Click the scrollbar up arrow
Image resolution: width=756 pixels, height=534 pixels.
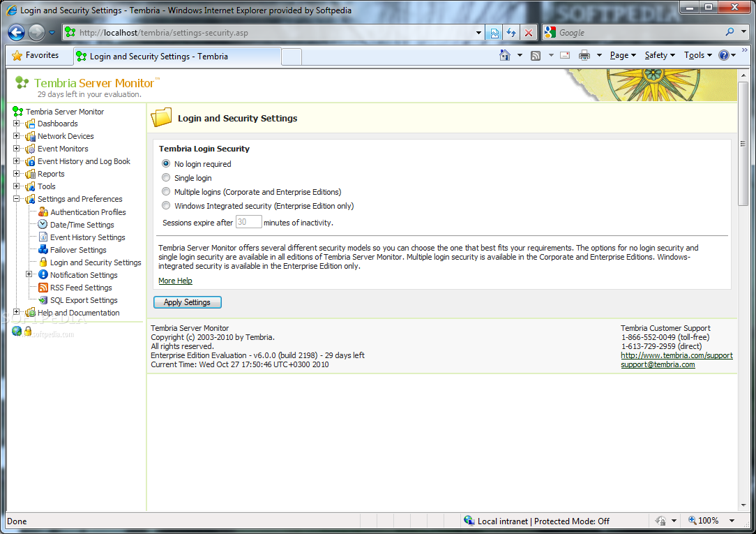pos(743,75)
